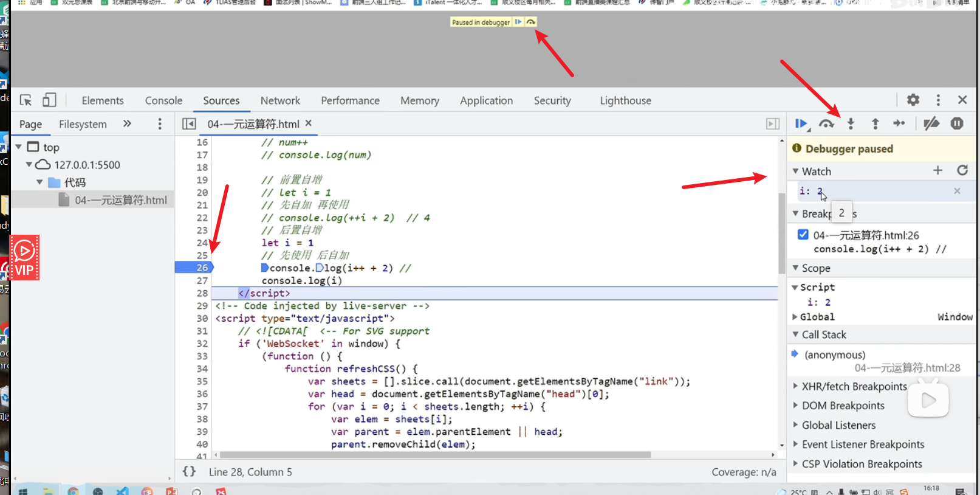Collapse the top frame tree node

point(19,147)
